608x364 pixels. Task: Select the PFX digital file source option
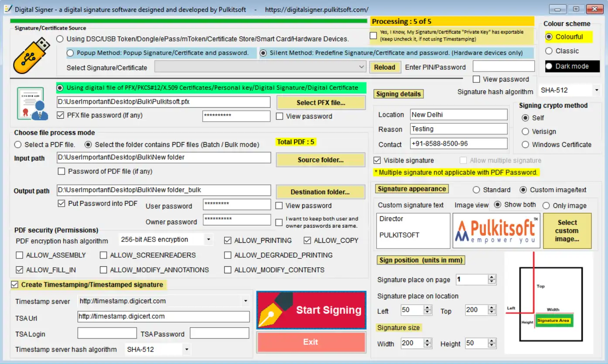(x=60, y=87)
